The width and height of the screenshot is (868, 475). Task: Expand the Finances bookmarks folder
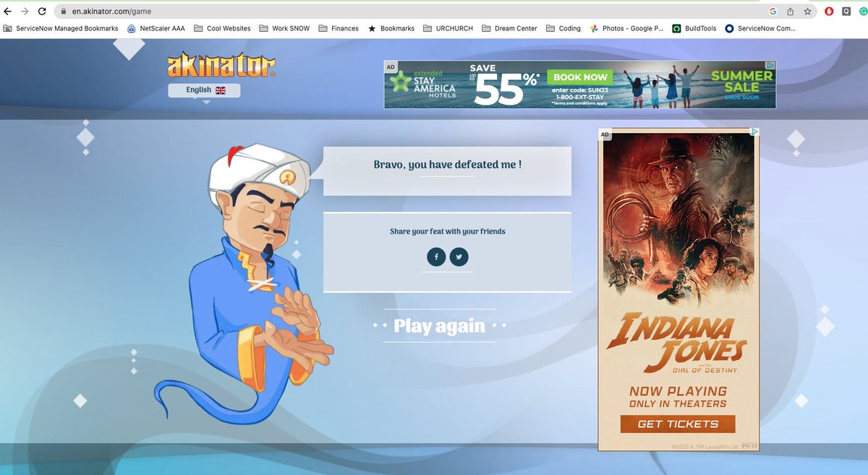pyautogui.click(x=339, y=28)
